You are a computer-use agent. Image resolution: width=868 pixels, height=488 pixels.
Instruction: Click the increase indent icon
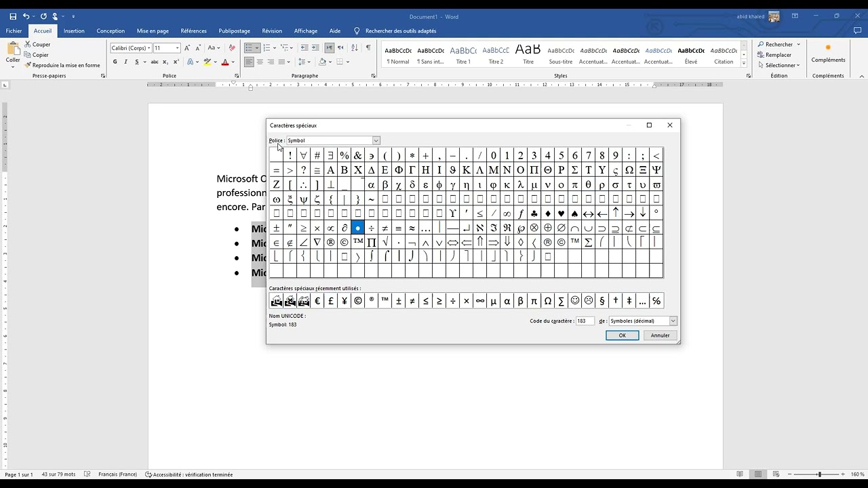click(x=316, y=48)
